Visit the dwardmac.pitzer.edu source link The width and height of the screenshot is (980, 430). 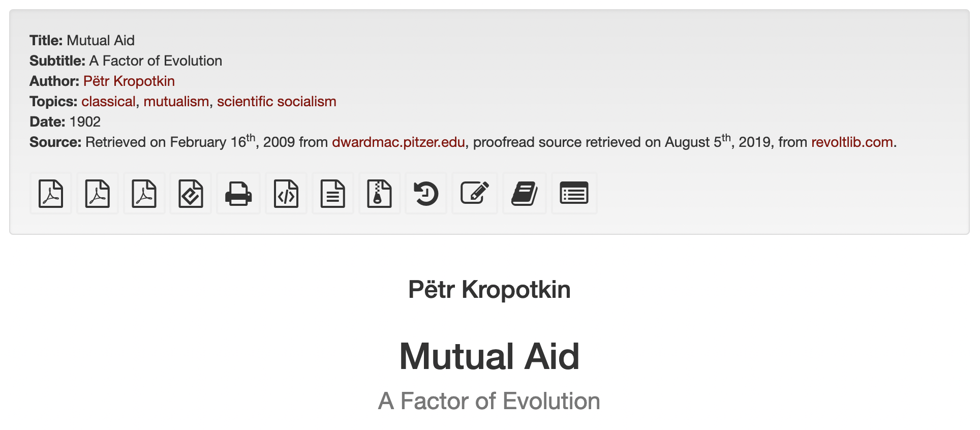[x=399, y=142]
